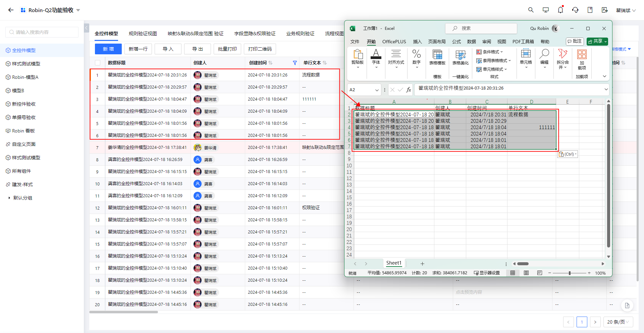Open the 20 条/页 page size dropdown
This screenshot has width=644, height=333.
[x=618, y=322]
